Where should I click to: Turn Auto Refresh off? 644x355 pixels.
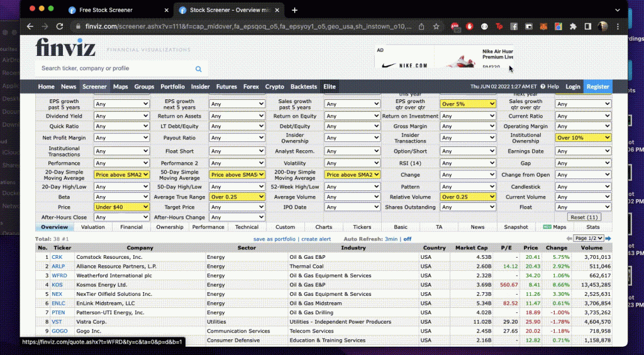(x=408, y=239)
